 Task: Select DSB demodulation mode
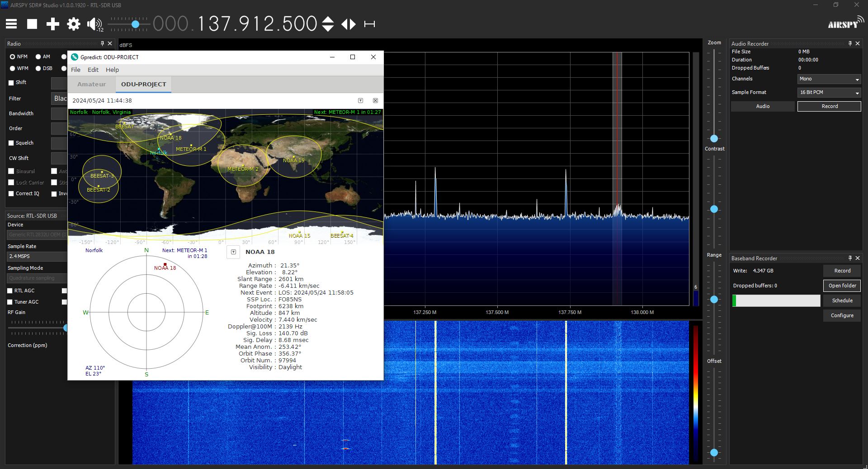click(x=44, y=68)
